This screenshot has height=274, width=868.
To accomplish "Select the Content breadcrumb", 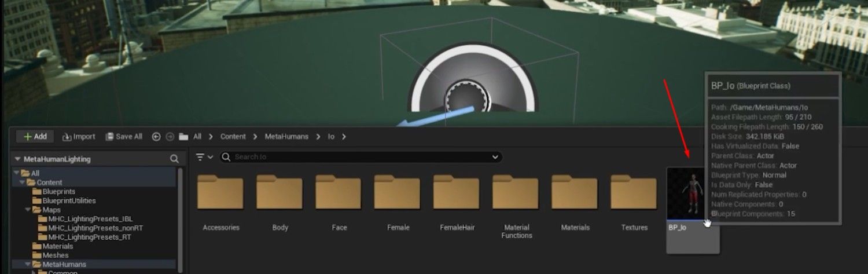I will (x=233, y=137).
